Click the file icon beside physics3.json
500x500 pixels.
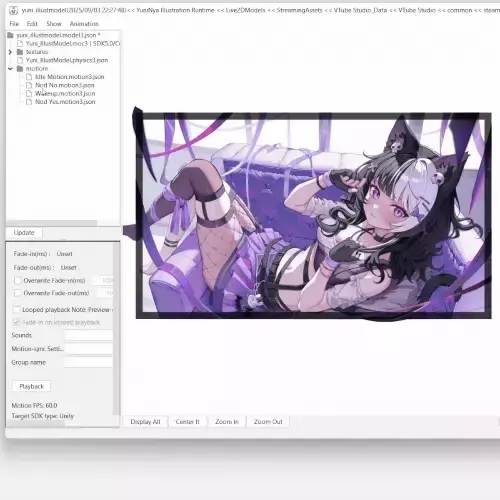click(20, 60)
